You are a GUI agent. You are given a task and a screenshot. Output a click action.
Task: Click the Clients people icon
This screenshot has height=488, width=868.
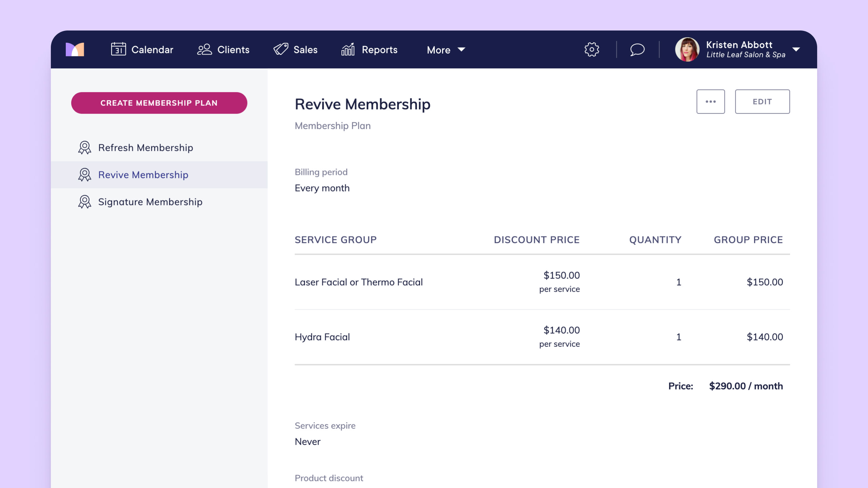coord(204,49)
